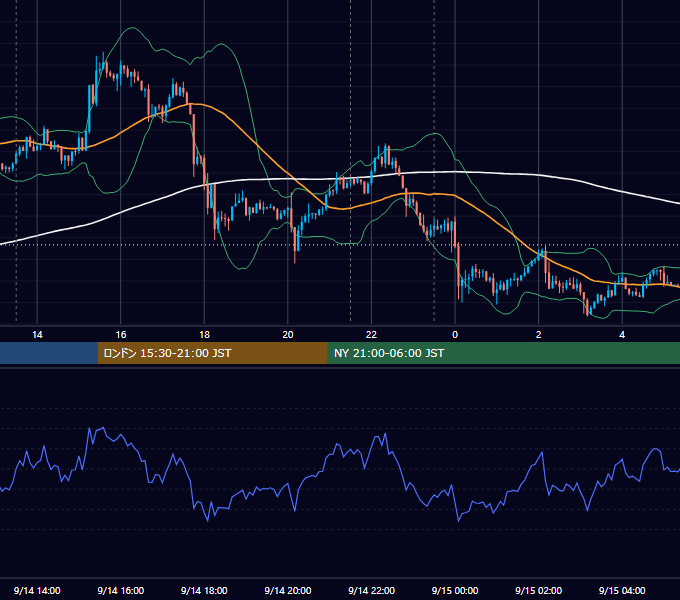Click hour label 16 on chart axis
The width and height of the screenshot is (680, 600).
pyautogui.click(x=121, y=334)
